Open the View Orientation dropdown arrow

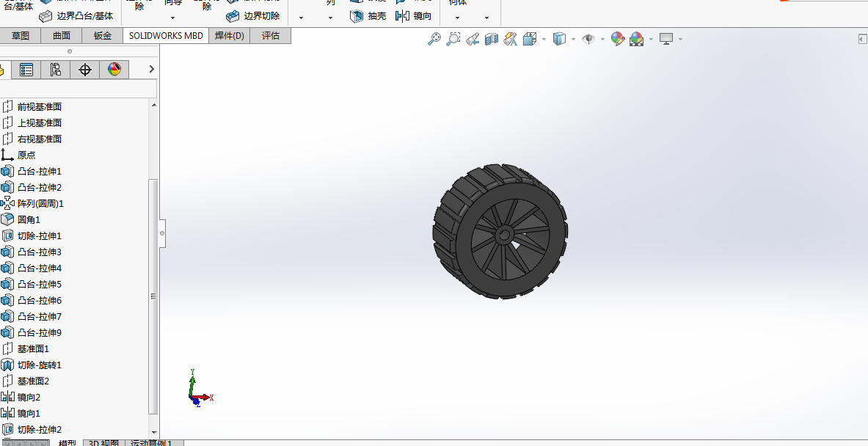click(544, 40)
